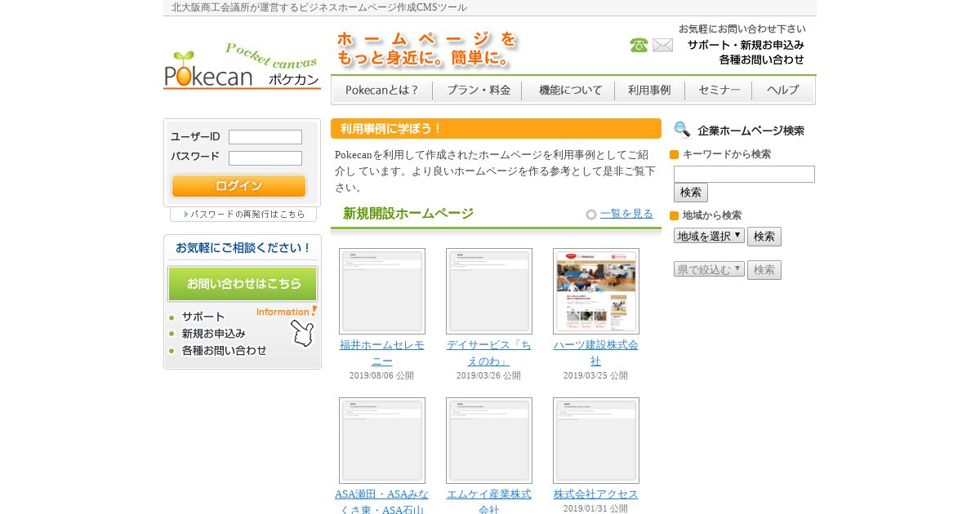Open the プラン・料金 menu item
The height and width of the screenshot is (514, 980).
point(478,91)
